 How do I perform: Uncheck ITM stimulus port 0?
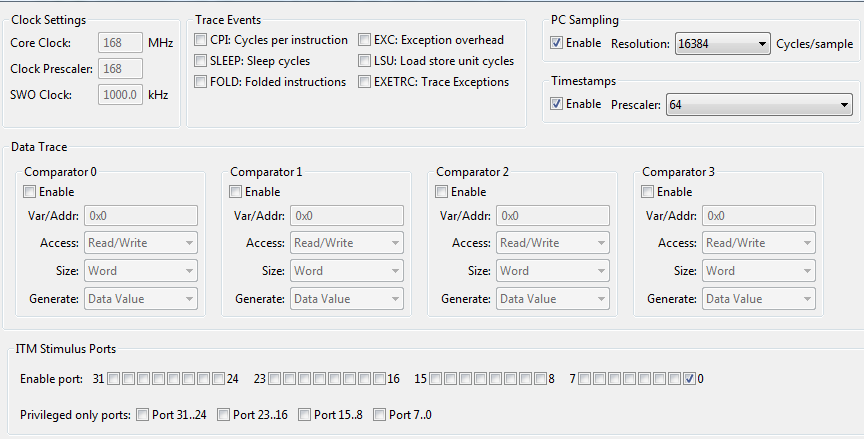(x=689, y=379)
